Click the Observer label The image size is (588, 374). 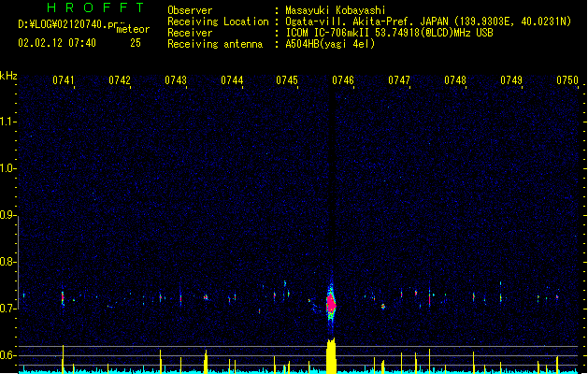pos(190,10)
